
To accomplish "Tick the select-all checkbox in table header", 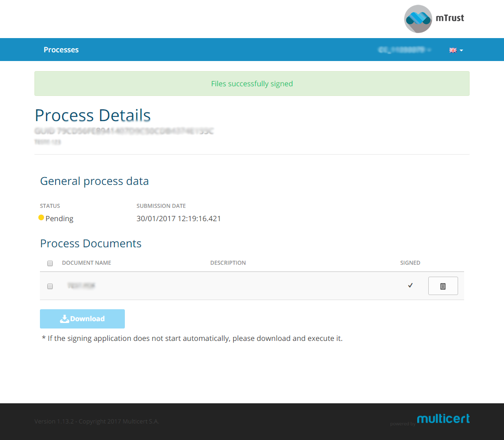I will pos(50,263).
